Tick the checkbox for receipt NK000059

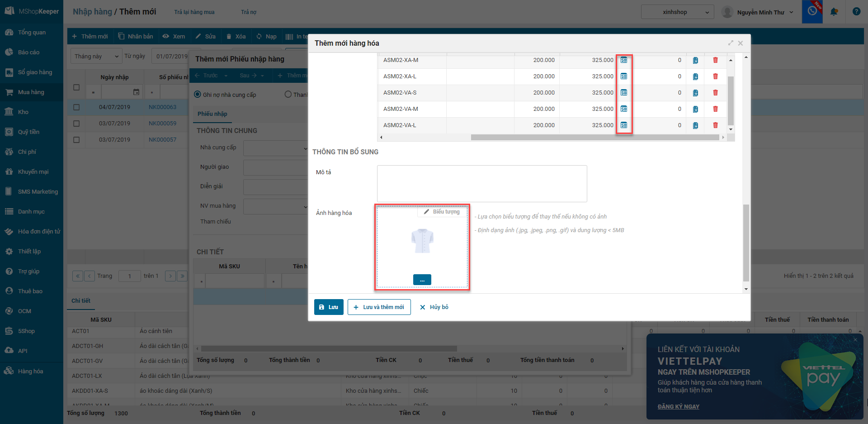76,124
